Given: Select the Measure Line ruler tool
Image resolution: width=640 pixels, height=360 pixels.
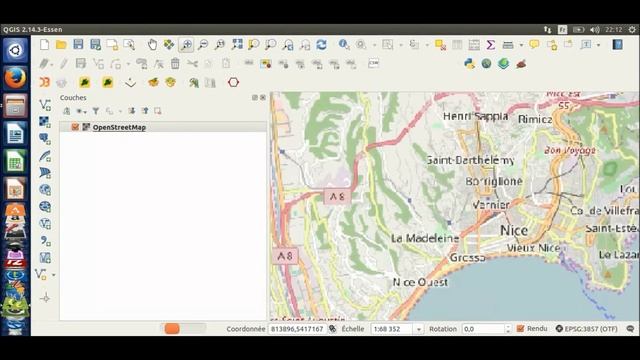Looking at the screenshot, I should (x=508, y=45).
